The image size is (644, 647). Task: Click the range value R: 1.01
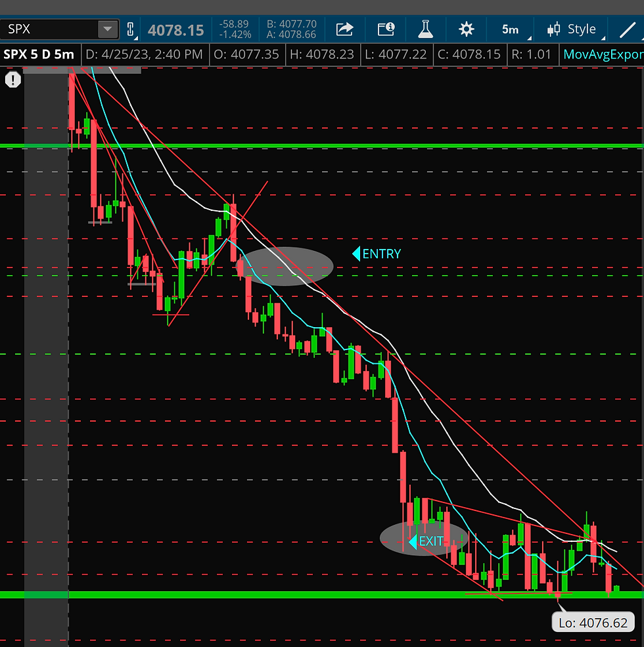point(531,55)
